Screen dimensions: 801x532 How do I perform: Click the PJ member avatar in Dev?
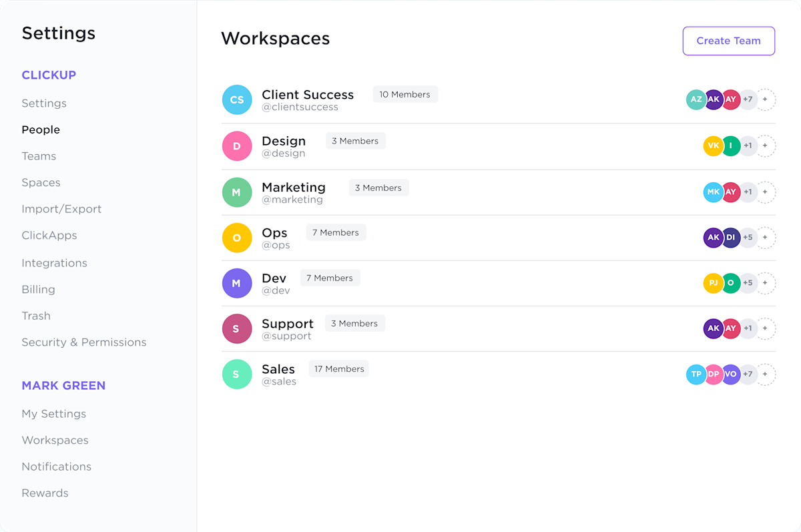pyautogui.click(x=714, y=283)
